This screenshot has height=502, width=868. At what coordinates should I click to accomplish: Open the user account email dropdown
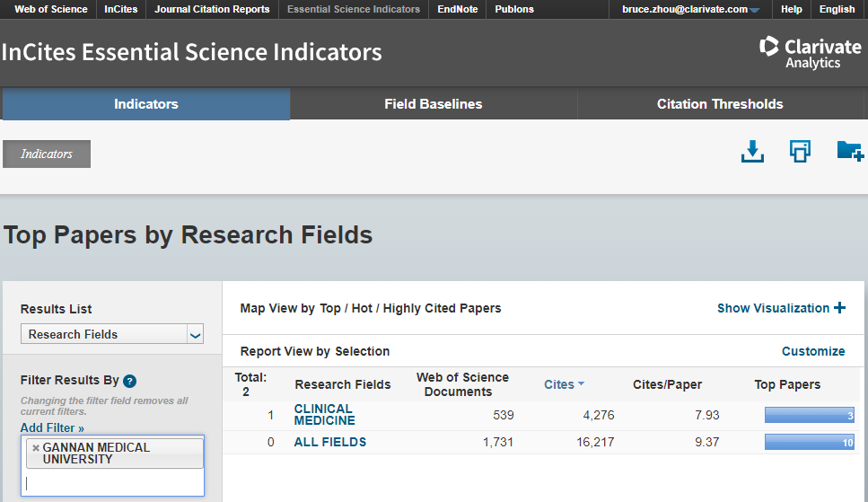click(x=690, y=9)
